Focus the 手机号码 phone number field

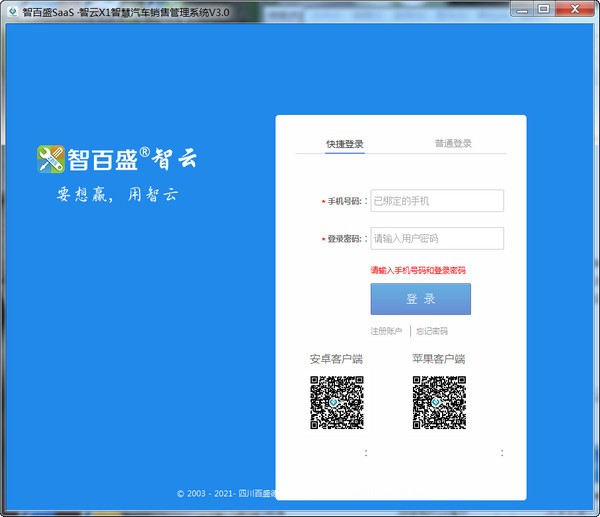click(x=436, y=201)
